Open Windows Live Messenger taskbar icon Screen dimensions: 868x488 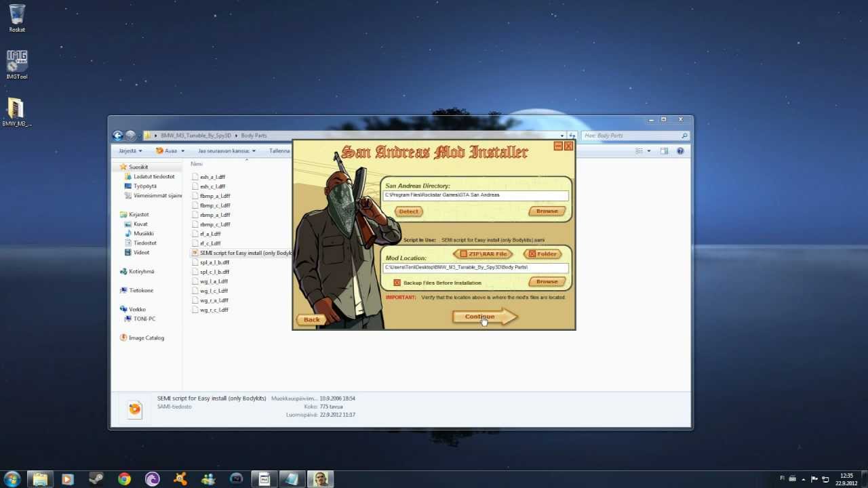pyautogui.click(x=208, y=479)
